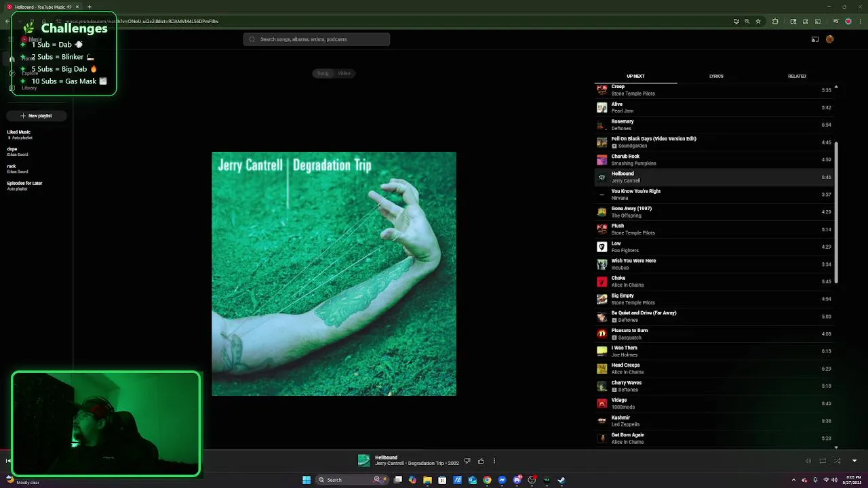Switch to Song mode

point(323,73)
